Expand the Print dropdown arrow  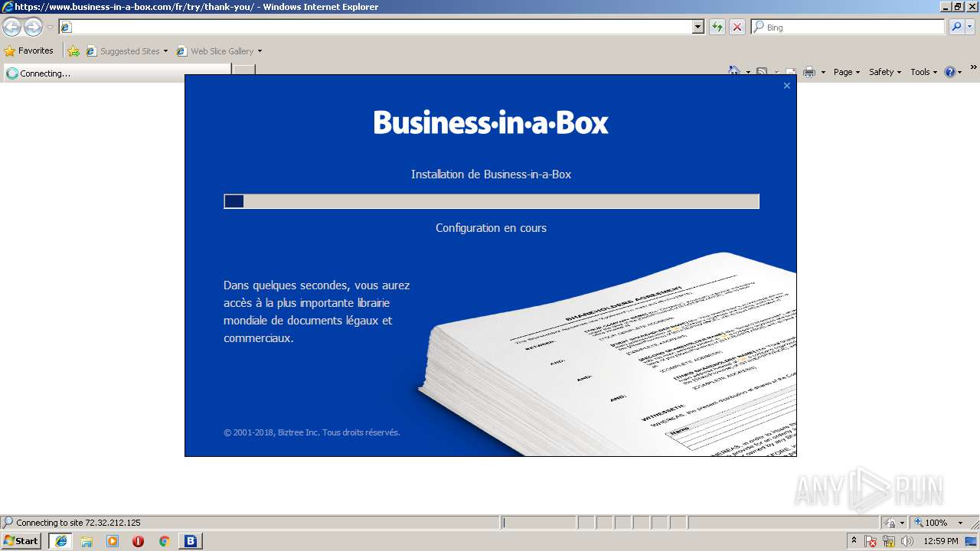pyautogui.click(x=823, y=72)
